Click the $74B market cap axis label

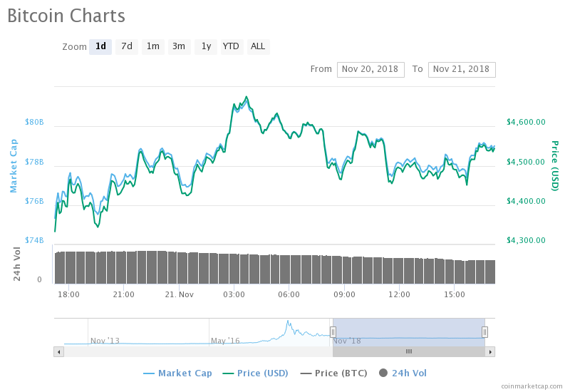point(34,240)
